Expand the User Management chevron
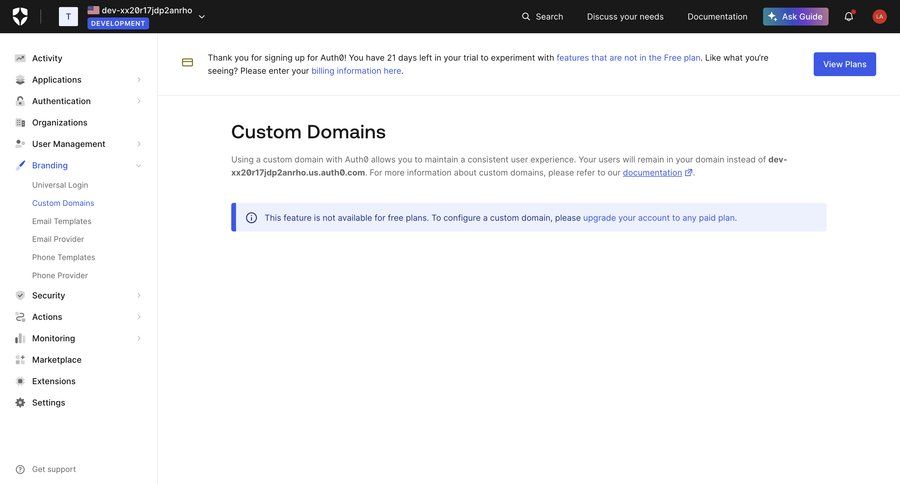Screen dimensions: 900x484 click(139, 144)
